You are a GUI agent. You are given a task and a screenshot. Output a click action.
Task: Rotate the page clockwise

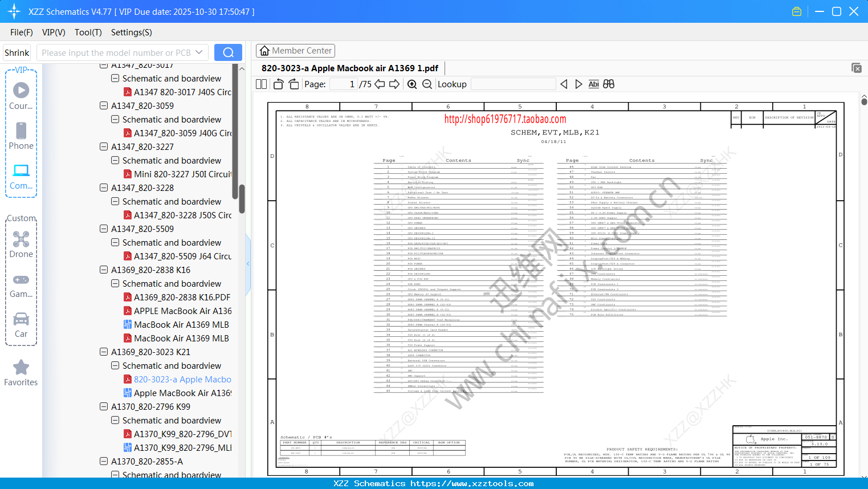click(294, 84)
